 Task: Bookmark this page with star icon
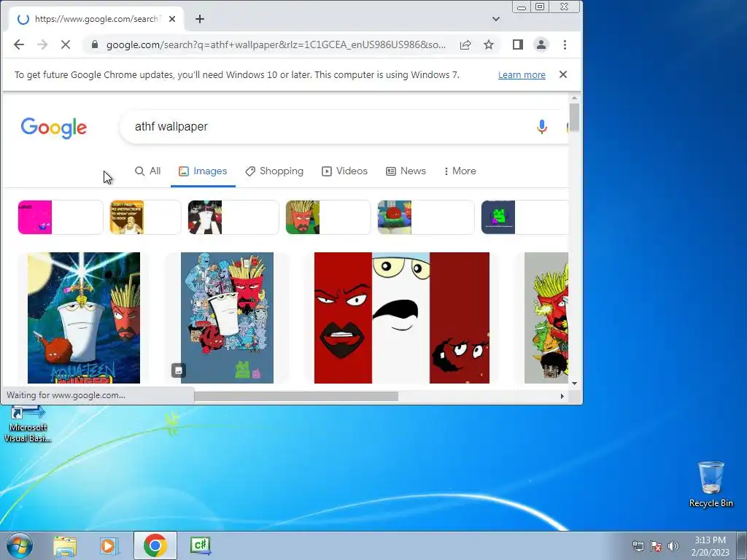489,44
